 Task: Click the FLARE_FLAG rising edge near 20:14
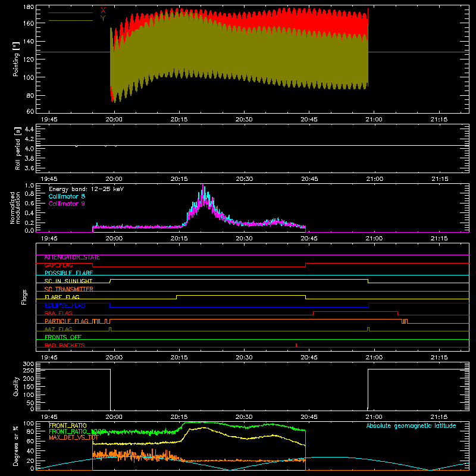click(176, 297)
